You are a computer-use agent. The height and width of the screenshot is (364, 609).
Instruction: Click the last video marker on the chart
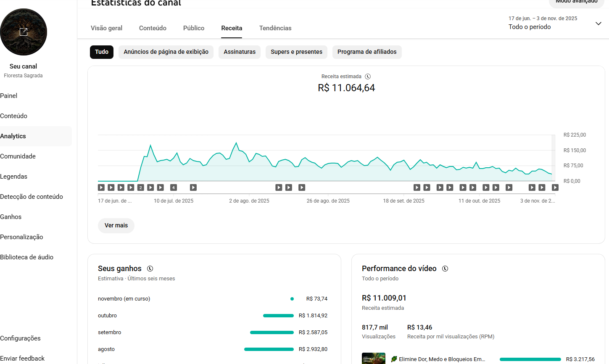(555, 187)
